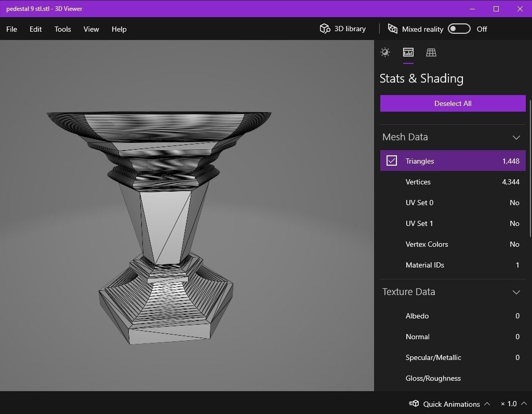Collapse the Texture Data section
The image size is (532, 414).
pos(516,292)
